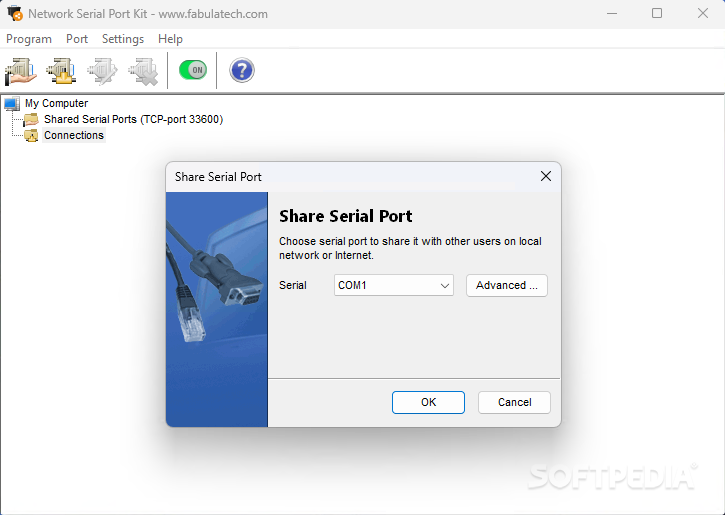Click the Connections folder icon
The width and height of the screenshot is (725, 515).
tap(31, 135)
